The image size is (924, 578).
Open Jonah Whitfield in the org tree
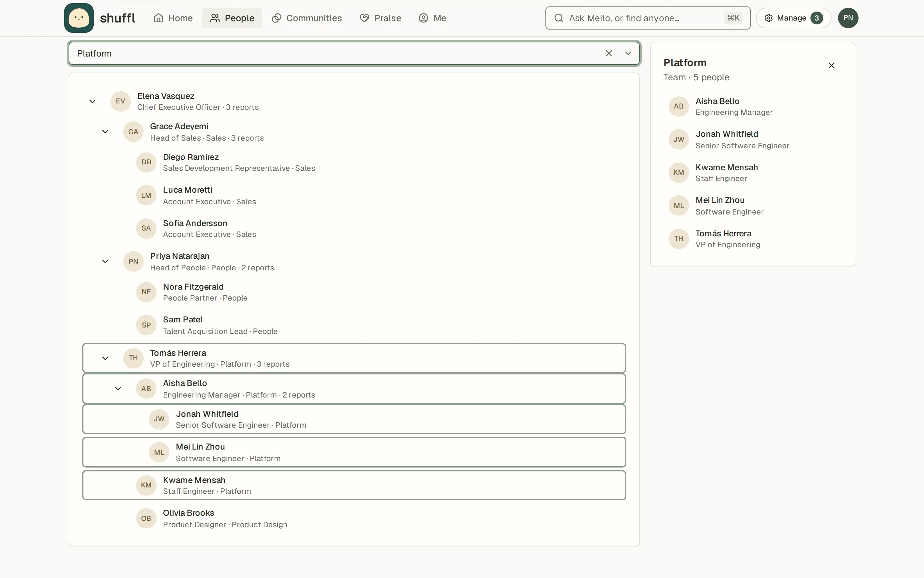coord(354,419)
